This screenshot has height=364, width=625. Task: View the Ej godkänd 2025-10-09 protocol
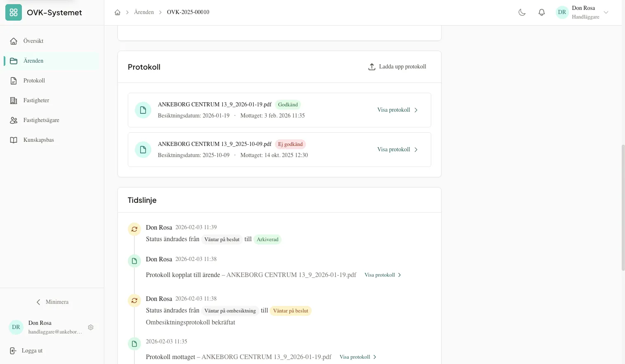[x=397, y=150]
